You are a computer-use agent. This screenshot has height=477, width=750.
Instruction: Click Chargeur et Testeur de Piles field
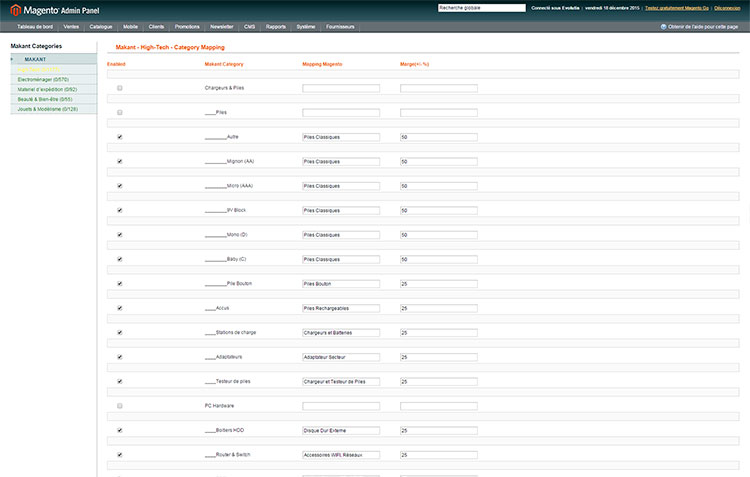click(x=341, y=381)
